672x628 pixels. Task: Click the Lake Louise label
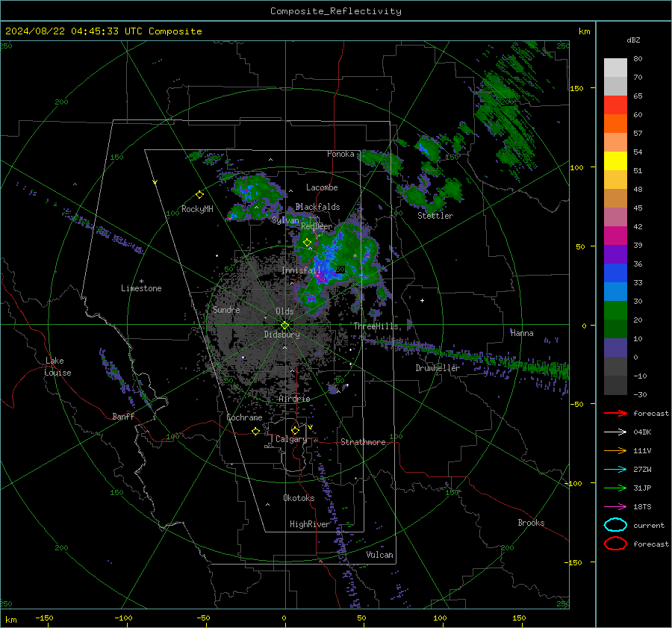[57, 367]
